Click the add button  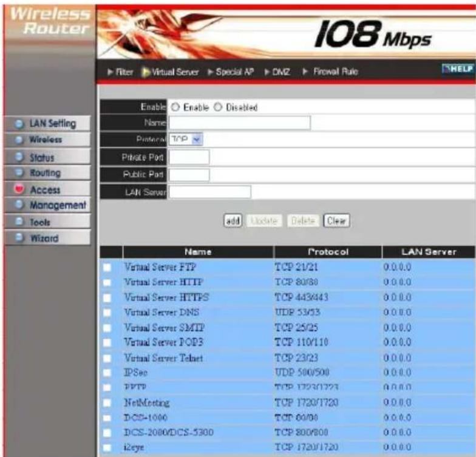pos(233,221)
